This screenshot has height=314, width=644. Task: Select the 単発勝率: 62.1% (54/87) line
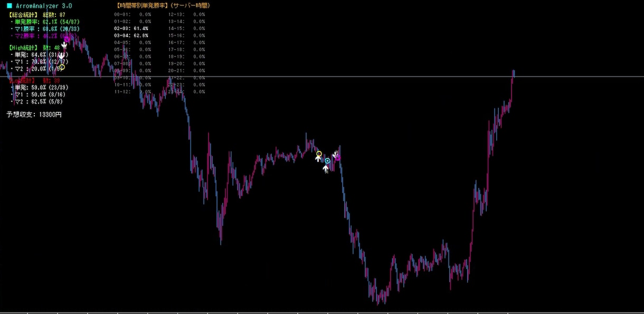point(45,22)
